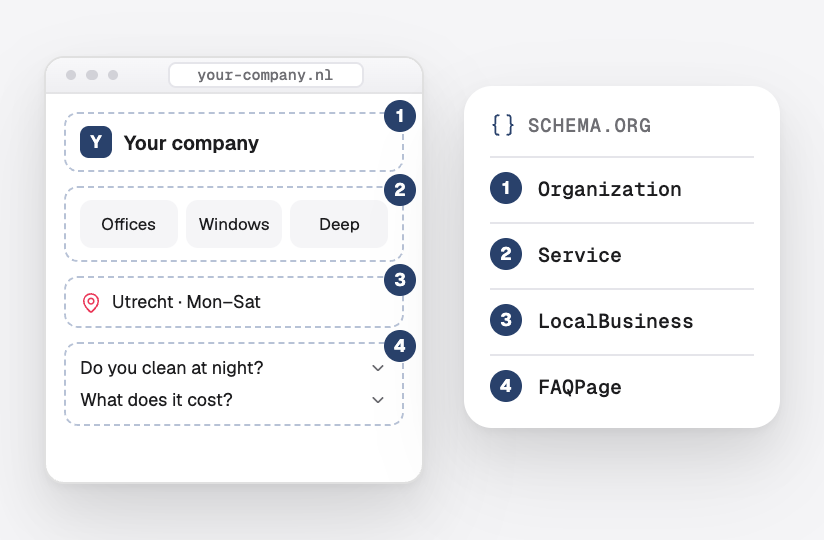Expand the "What does it cost?" chevron
This screenshot has height=540, width=824.
378,400
